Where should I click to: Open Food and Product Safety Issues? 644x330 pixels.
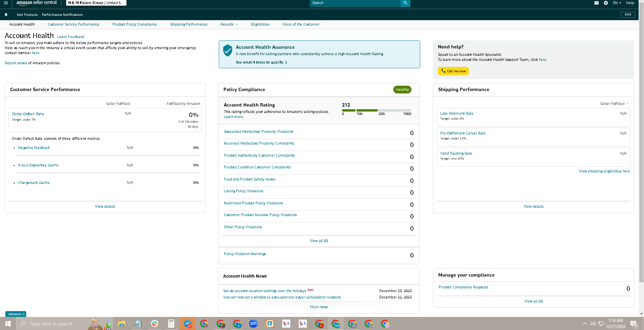click(250, 179)
